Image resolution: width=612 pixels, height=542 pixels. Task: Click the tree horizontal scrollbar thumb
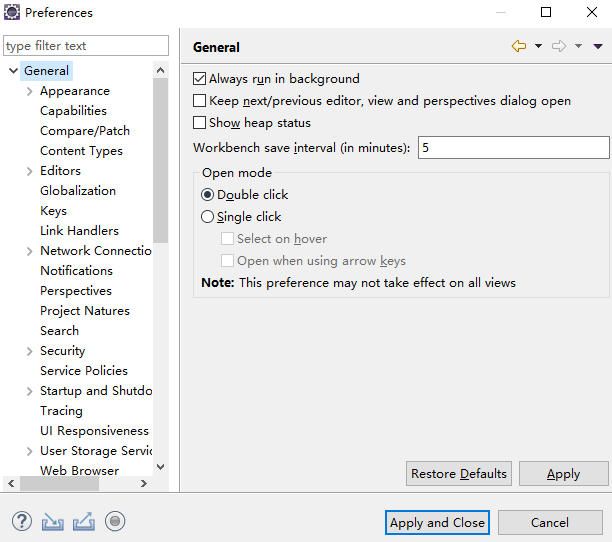[59, 483]
